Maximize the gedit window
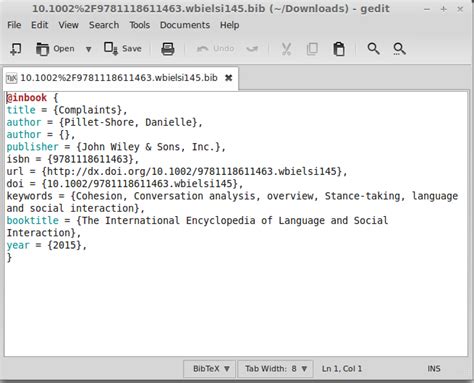This screenshot has height=383, width=474. [444, 9]
